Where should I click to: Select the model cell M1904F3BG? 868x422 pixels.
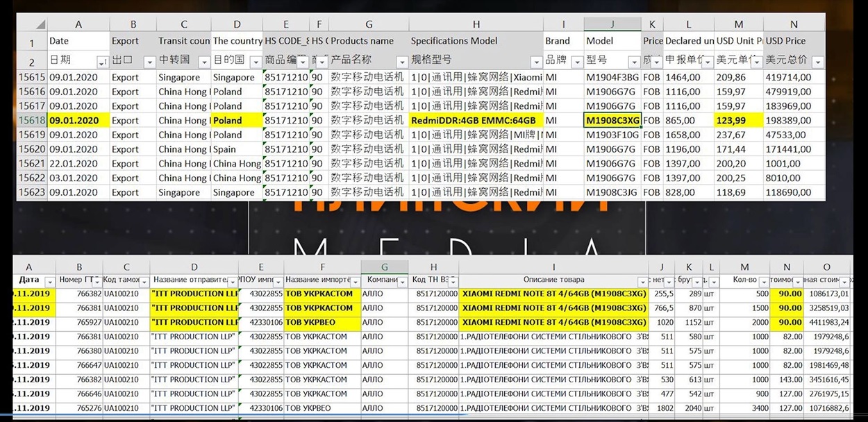point(612,77)
